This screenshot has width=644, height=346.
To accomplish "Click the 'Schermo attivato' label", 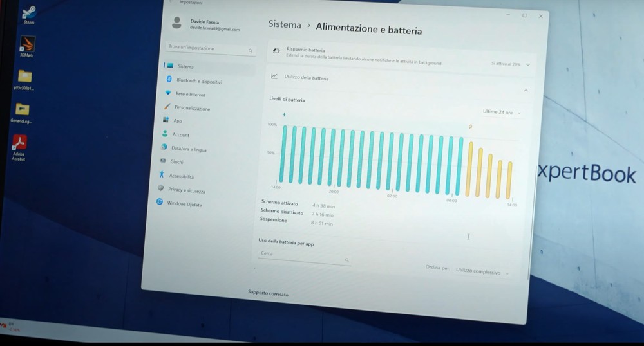I will click(x=279, y=202).
